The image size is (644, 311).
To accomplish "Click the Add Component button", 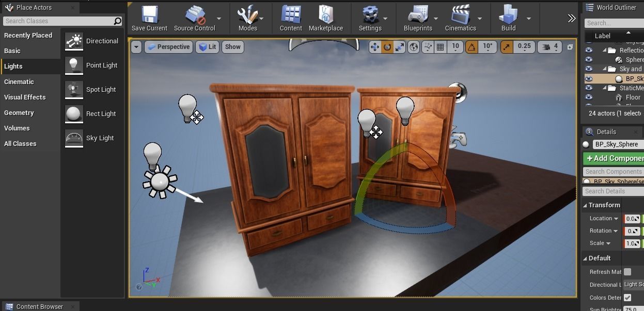I will [614, 158].
